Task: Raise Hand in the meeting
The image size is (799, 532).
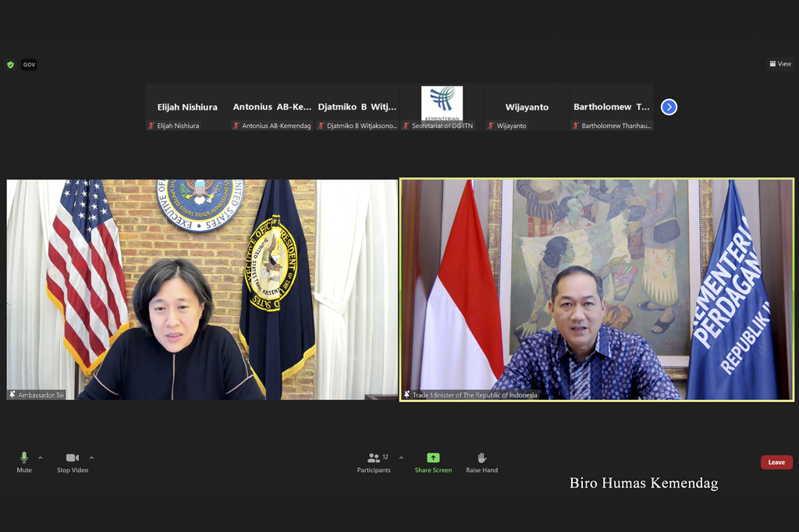Action: pos(481,459)
